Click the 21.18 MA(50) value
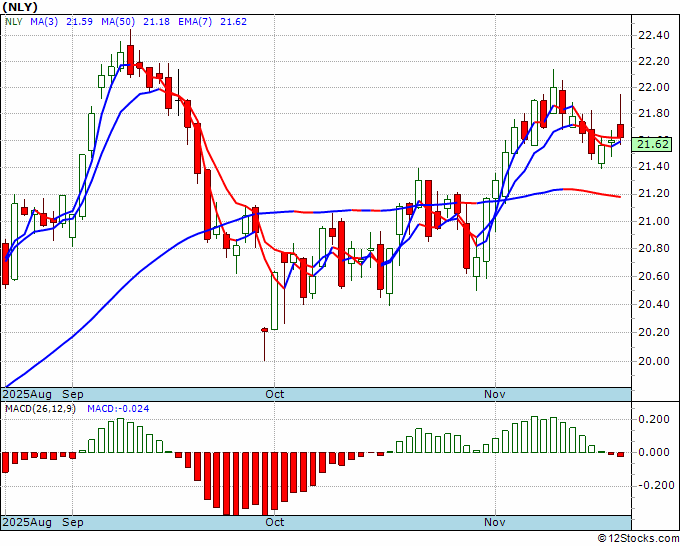The width and height of the screenshot is (680, 546). point(157,21)
